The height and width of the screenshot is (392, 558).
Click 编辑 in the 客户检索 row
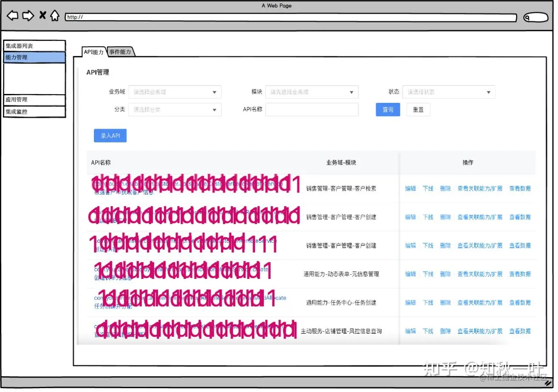coord(411,189)
